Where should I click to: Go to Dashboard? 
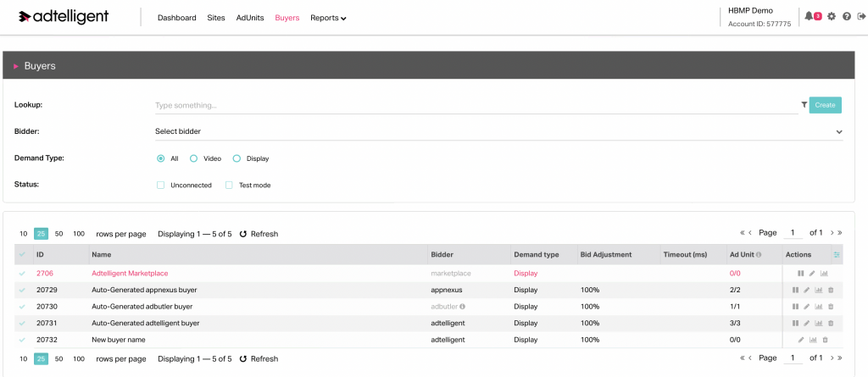click(176, 18)
